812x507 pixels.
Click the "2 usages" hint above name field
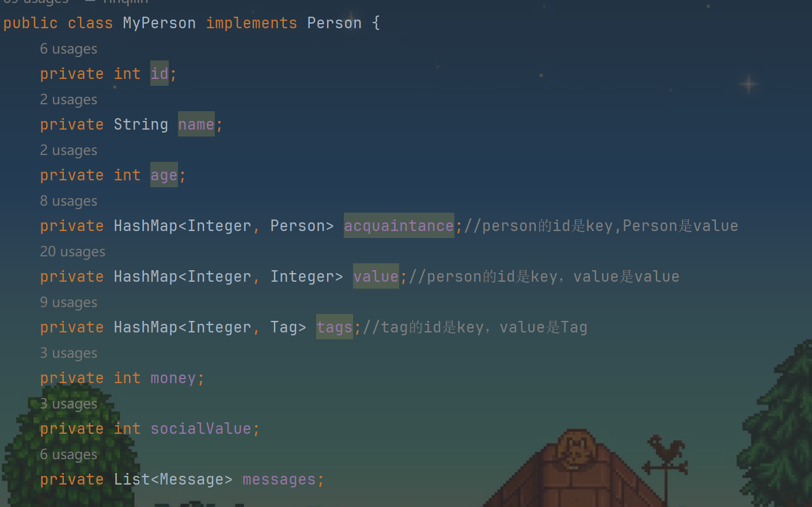pyautogui.click(x=69, y=100)
